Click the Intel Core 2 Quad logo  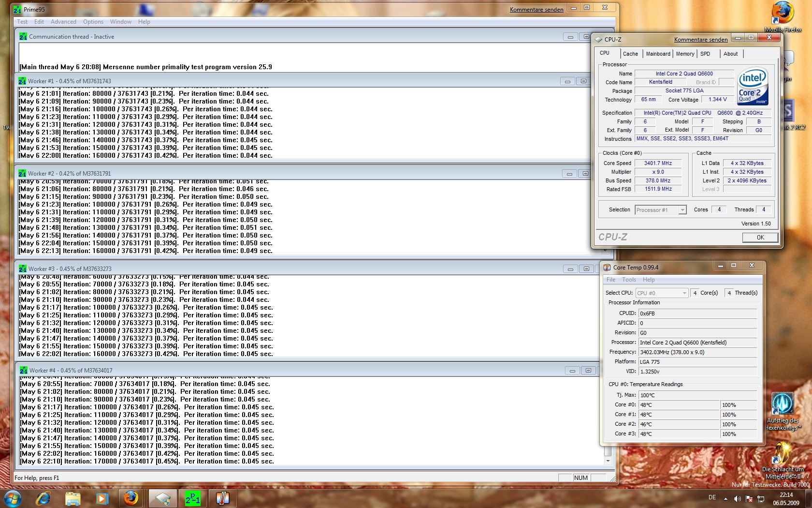[753, 87]
